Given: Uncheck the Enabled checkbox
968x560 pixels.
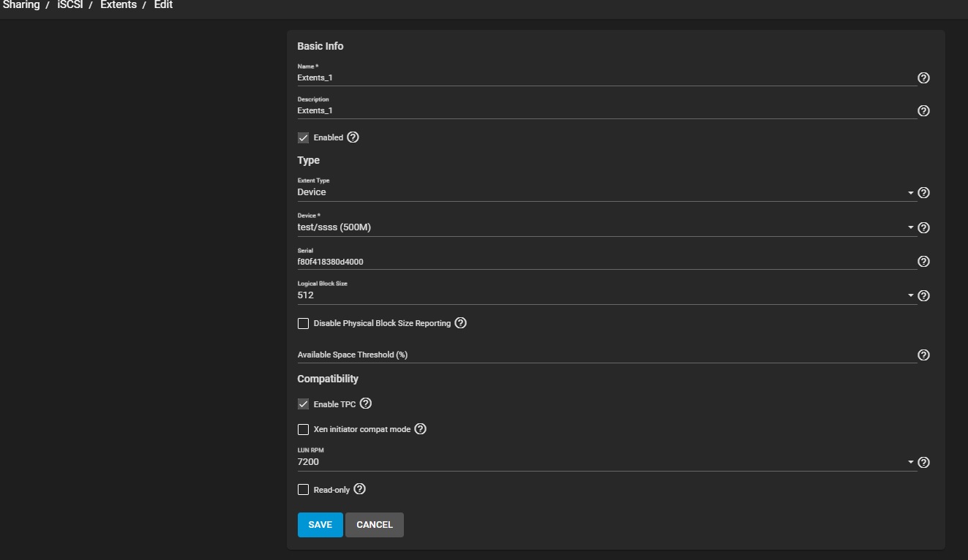Looking at the screenshot, I should point(303,137).
